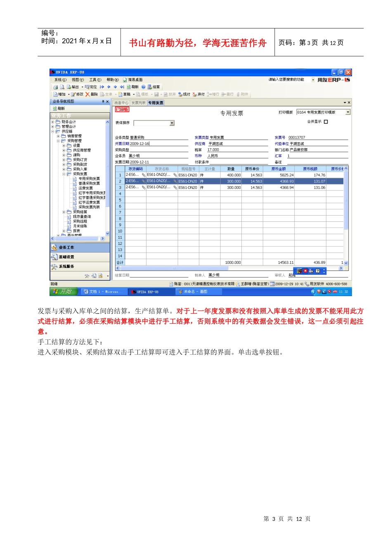Screen dimensions: 392x555
Task: Expand the 销售管理 tree node
Action: tap(58, 136)
